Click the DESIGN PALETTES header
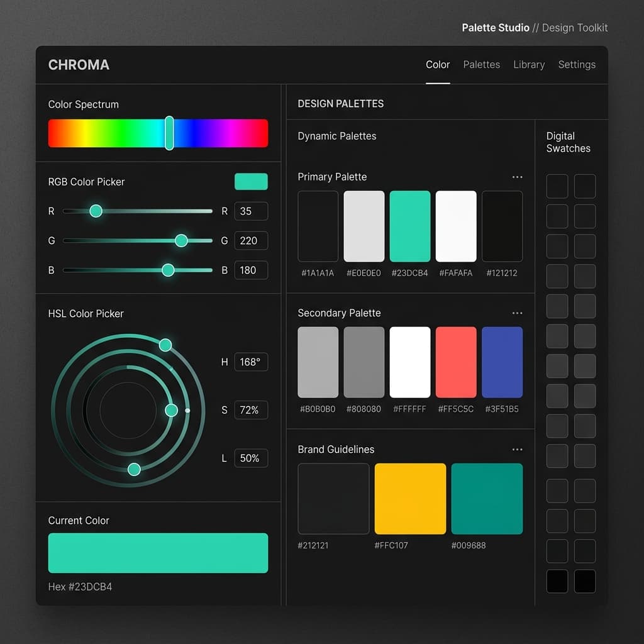 coord(340,104)
